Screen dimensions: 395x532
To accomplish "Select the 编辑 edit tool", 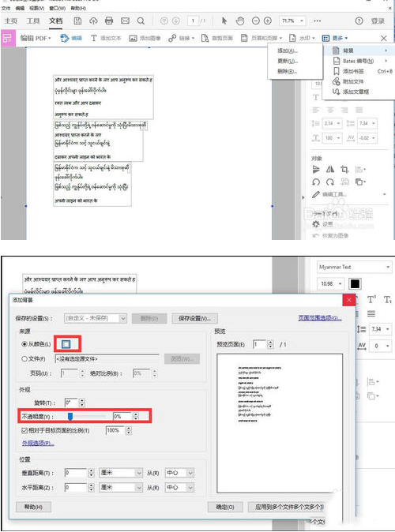I will (71, 38).
